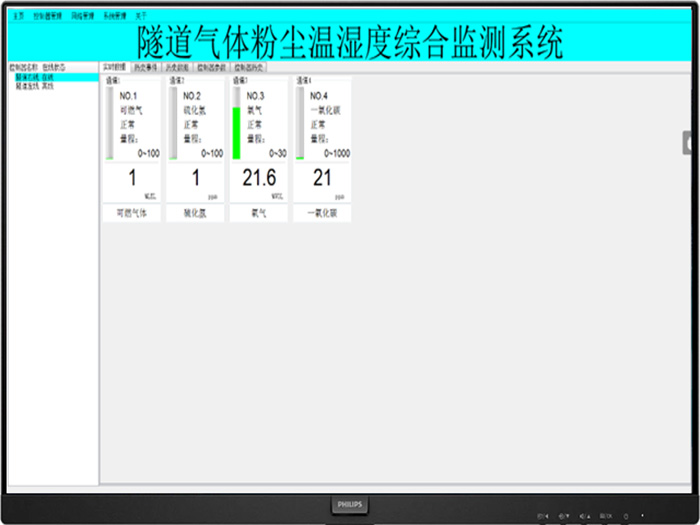Click the 氧气 channel label button
This screenshot has width=700, height=525.
(258, 213)
